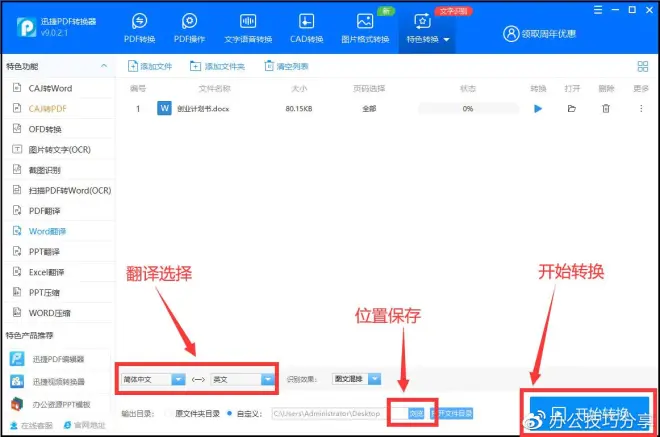
Task: Switch to CAD转换 tab
Action: click(306, 28)
